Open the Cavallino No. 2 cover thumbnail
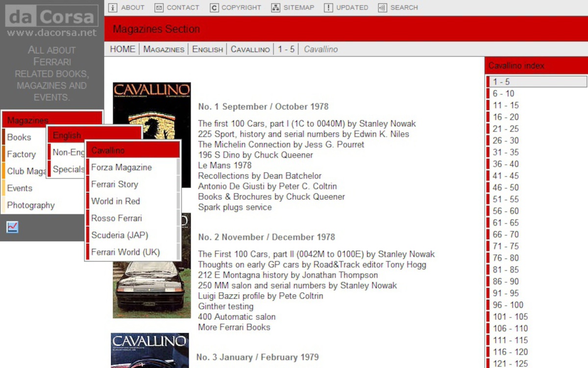This screenshot has width=588, height=368. point(152,289)
